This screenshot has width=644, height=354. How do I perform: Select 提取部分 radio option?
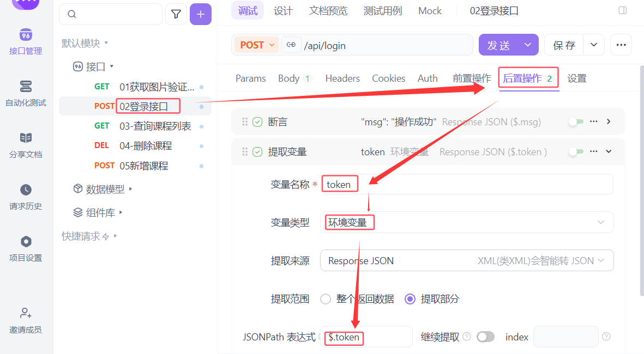pyautogui.click(x=410, y=299)
